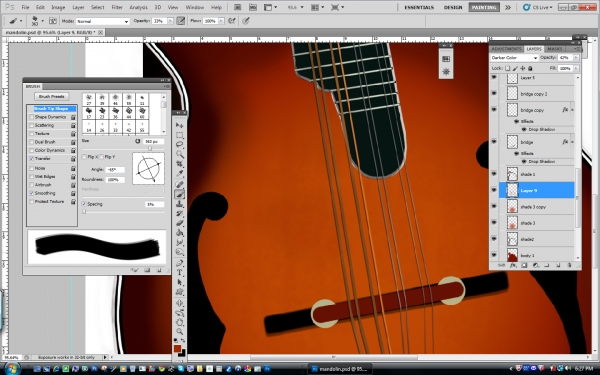Select the Hand tool
Viewport: 600px width, 375px height.
(x=179, y=322)
